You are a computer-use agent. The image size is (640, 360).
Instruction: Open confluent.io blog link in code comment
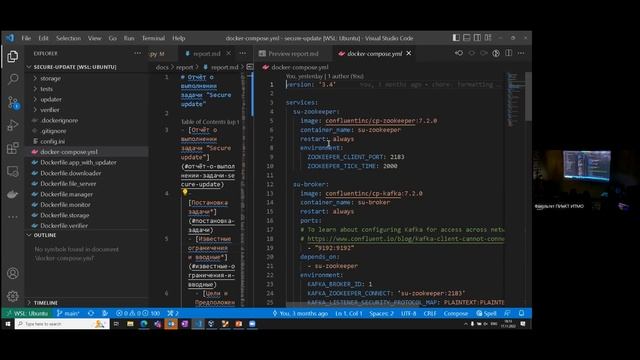click(x=405, y=239)
